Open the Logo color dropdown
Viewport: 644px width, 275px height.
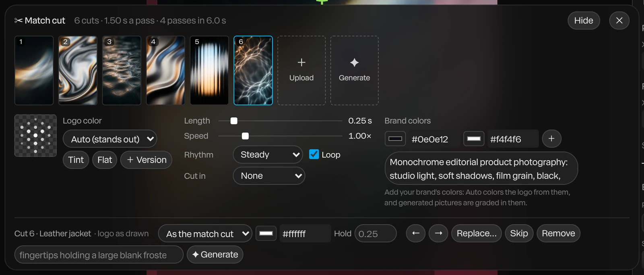(110, 139)
